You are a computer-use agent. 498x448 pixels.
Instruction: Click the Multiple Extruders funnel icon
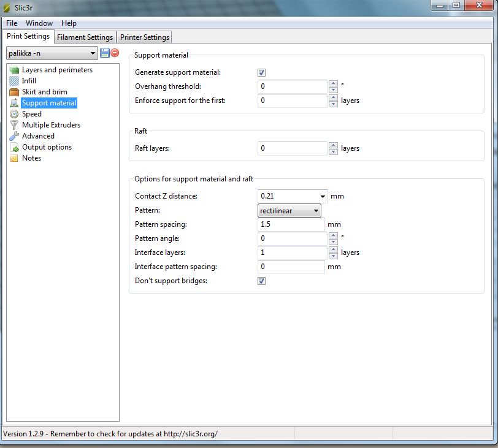pyautogui.click(x=14, y=125)
